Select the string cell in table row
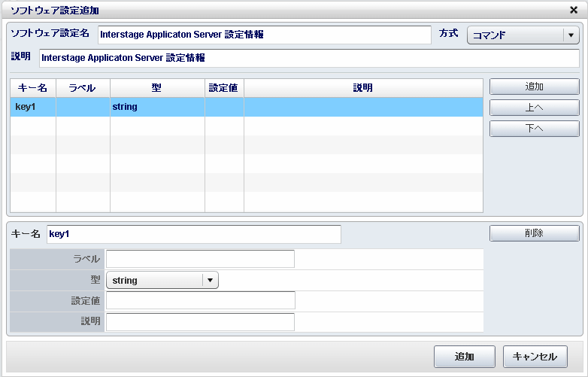The width and height of the screenshot is (588, 377). 157,107
